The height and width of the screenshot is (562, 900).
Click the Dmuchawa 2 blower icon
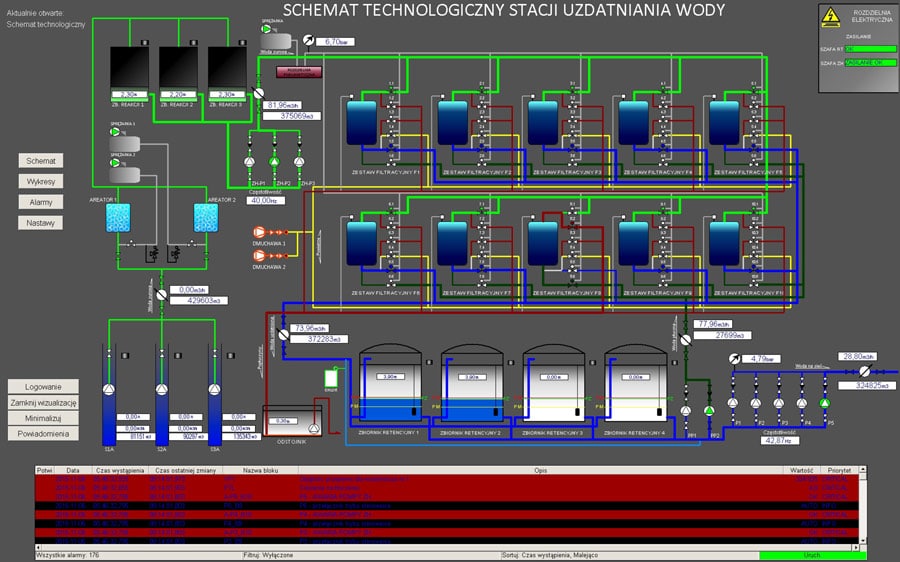tap(259, 255)
